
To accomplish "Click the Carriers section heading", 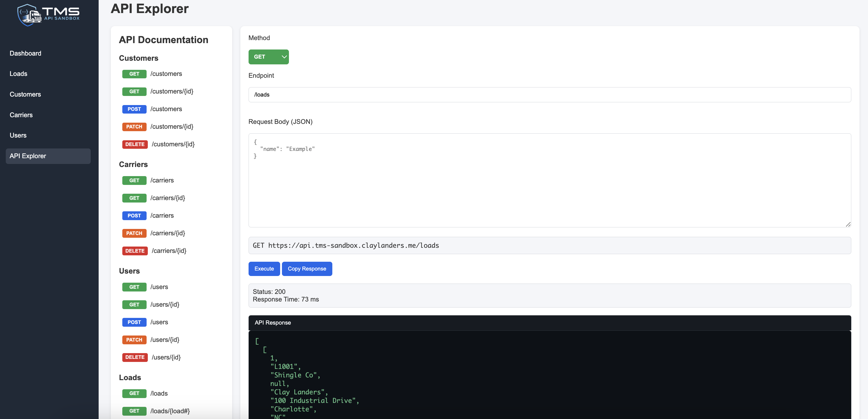I will pyautogui.click(x=133, y=165).
